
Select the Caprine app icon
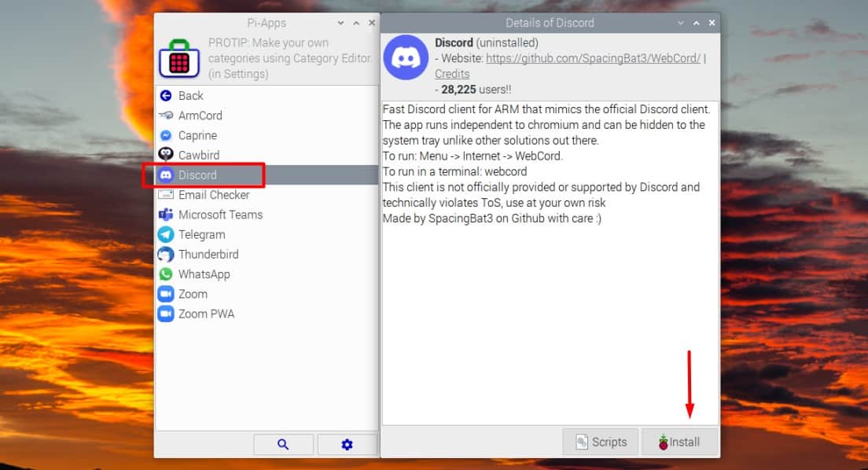(x=165, y=134)
